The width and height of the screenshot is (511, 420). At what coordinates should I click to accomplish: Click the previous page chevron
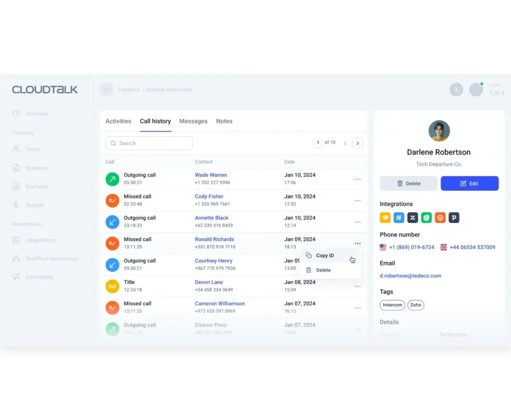pyautogui.click(x=345, y=143)
